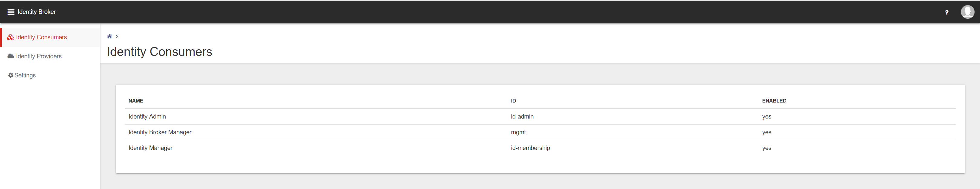980x189 pixels.
Task: Select Identity Consumers sidebar label
Action: click(41, 37)
